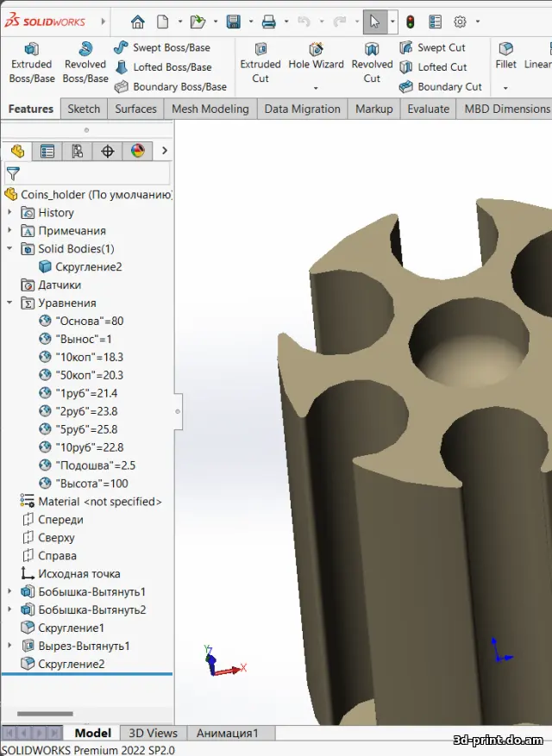552x756 pixels.
Task: Open the PropertyManager panel tab icon
Action: (47, 151)
